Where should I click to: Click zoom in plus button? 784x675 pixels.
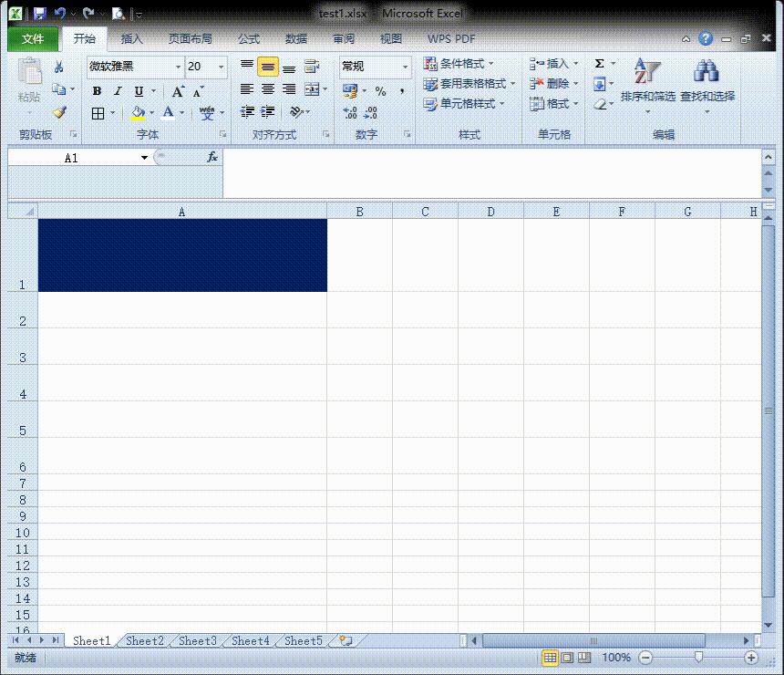(x=750, y=658)
